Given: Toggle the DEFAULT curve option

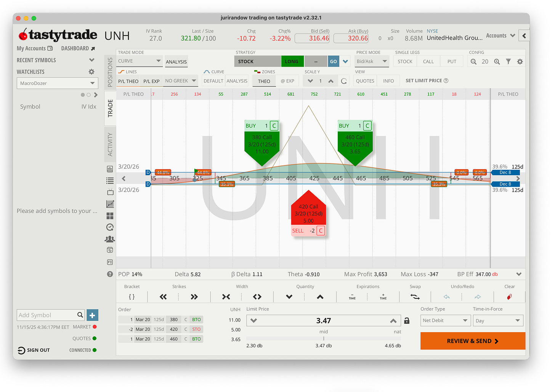Looking at the screenshot, I should 213,81.
